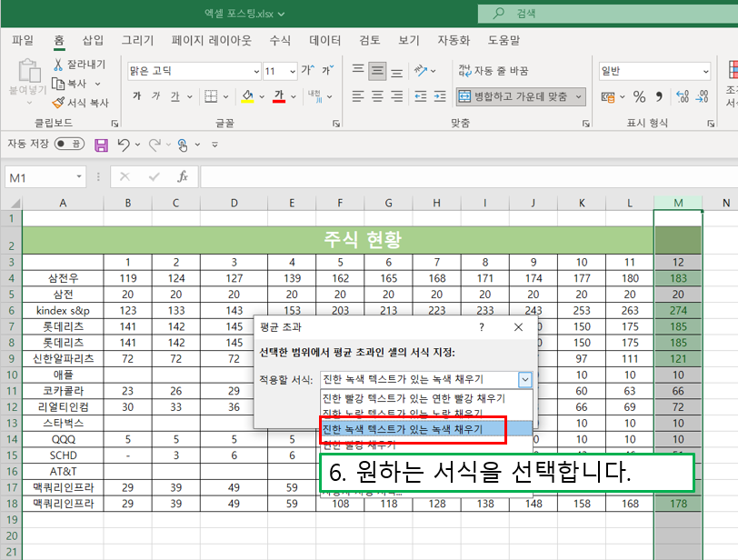Click the percent style icon
This screenshot has width=738, height=560.
(639, 97)
